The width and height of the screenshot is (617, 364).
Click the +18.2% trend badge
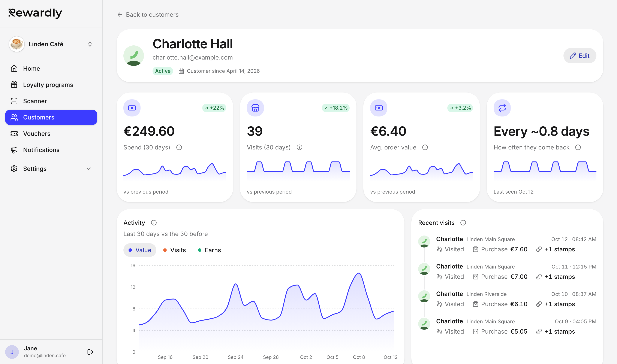(336, 108)
